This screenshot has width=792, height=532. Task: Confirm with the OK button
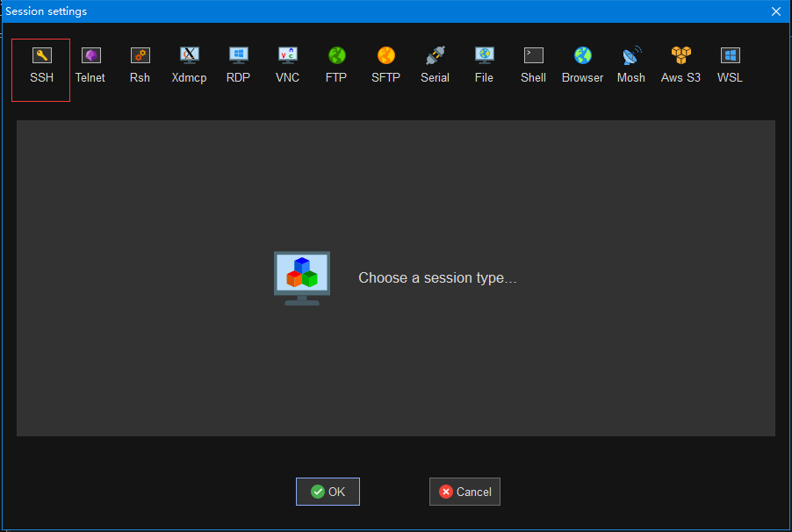click(328, 492)
